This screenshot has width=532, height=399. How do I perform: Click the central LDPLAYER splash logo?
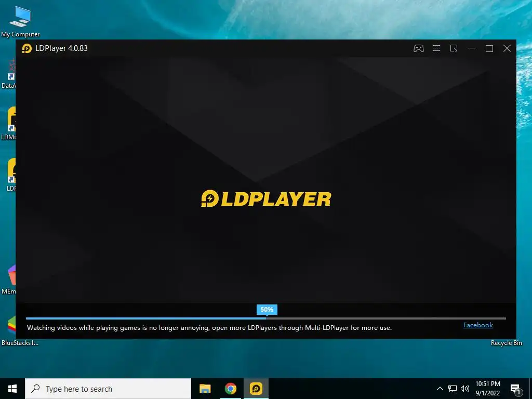(x=266, y=199)
